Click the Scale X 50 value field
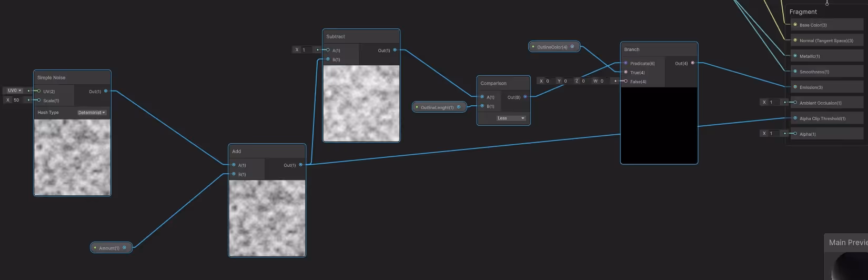The height and width of the screenshot is (280, 868). point(18,100)
